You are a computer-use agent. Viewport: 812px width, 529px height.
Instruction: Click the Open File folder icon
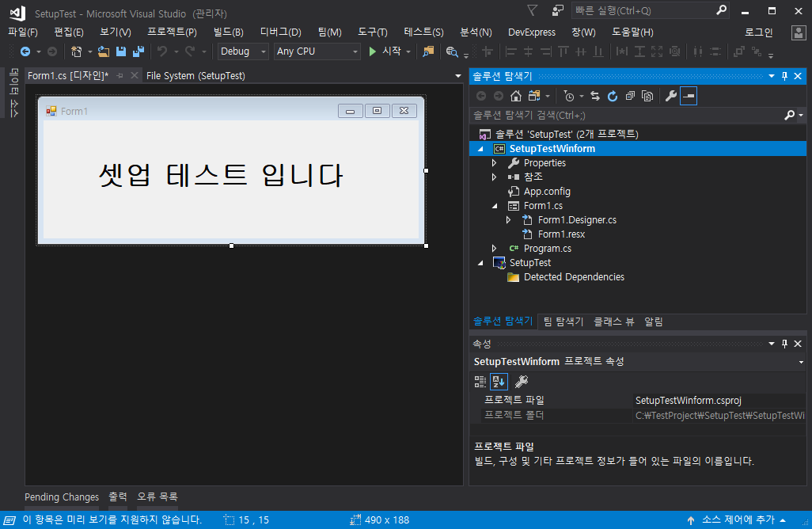(104, 51)
